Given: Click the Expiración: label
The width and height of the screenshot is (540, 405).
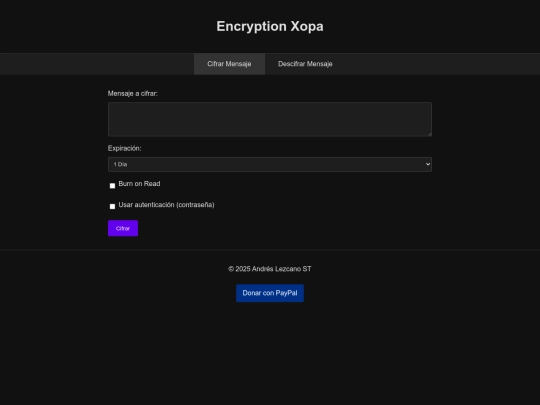Looking at the screenshot, I should tap(124, 148).
